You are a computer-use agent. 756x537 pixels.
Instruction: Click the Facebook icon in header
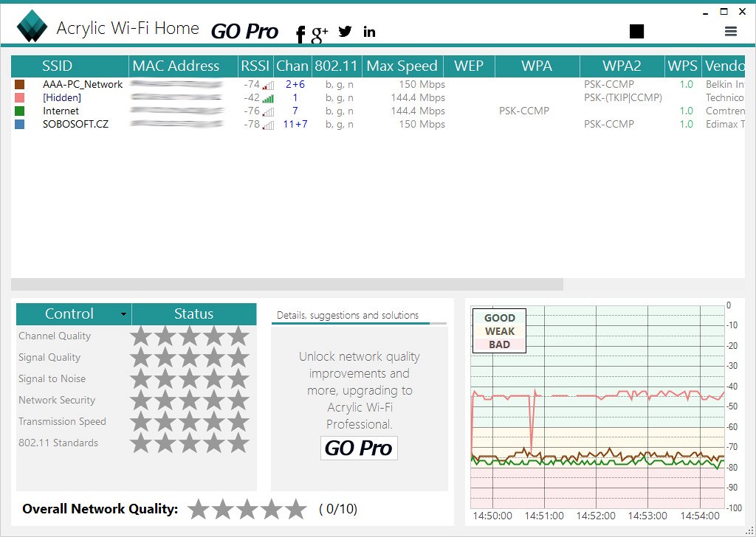[x=300, y=33]
